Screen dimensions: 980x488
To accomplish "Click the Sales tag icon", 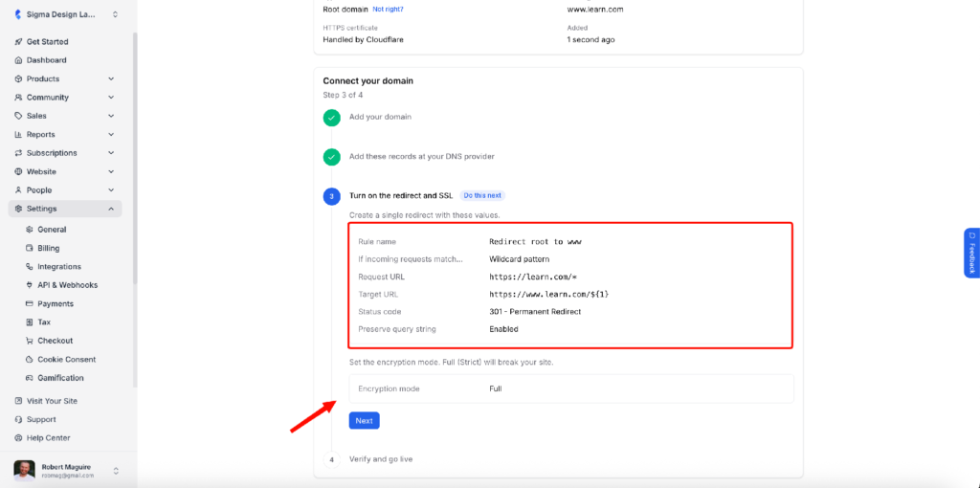I will 18,116.
